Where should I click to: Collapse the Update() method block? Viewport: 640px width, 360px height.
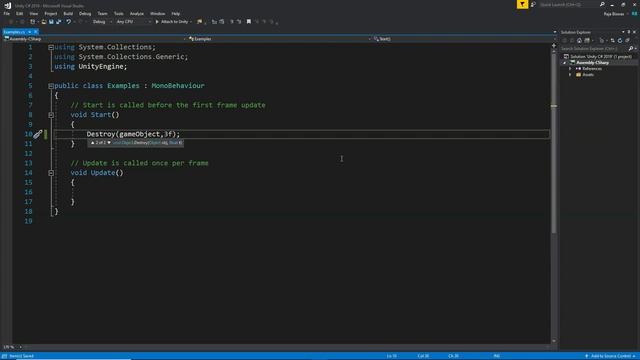tap(51, 173)
